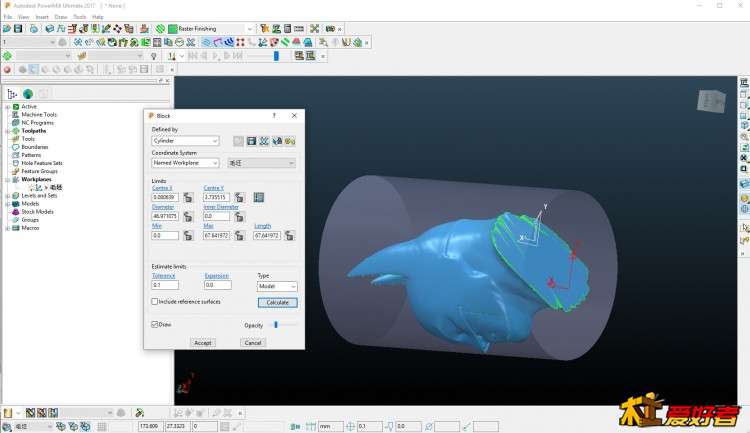Image resolution: width=750 pixels, height=433 pixels.
Task: Click the tolerance icon in status bar
Action: tap(350, 426)
